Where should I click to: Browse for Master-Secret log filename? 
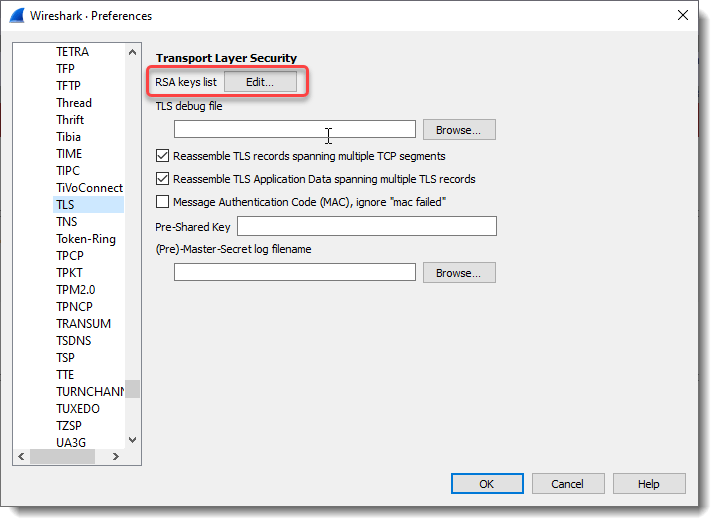(x=458, y=272)
